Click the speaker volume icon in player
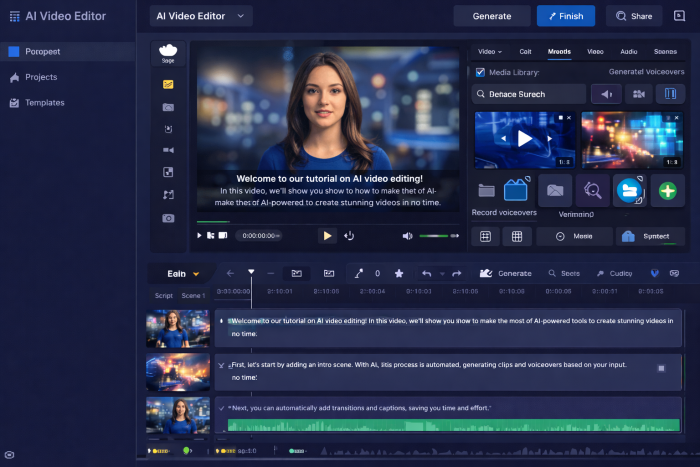The image size is (700, 467). click(407, 236)
